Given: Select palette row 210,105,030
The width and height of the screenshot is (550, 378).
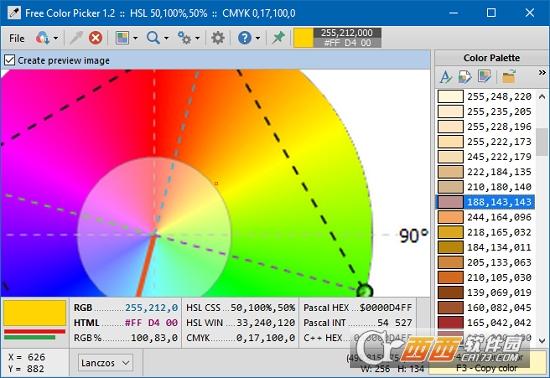Looking at the screenshot, I should 486,277.
